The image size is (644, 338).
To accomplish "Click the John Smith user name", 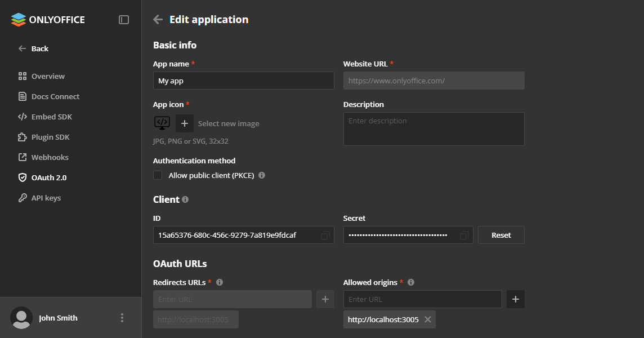I will (x=59, y=318).
